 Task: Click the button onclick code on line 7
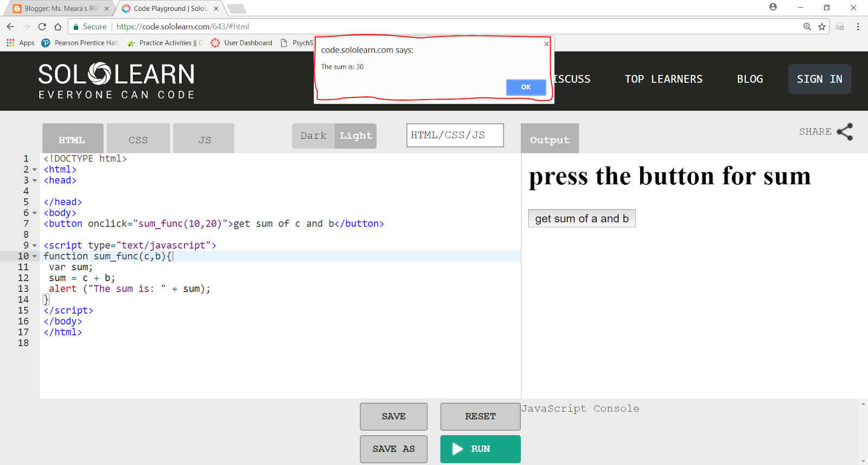click(214, 224)
